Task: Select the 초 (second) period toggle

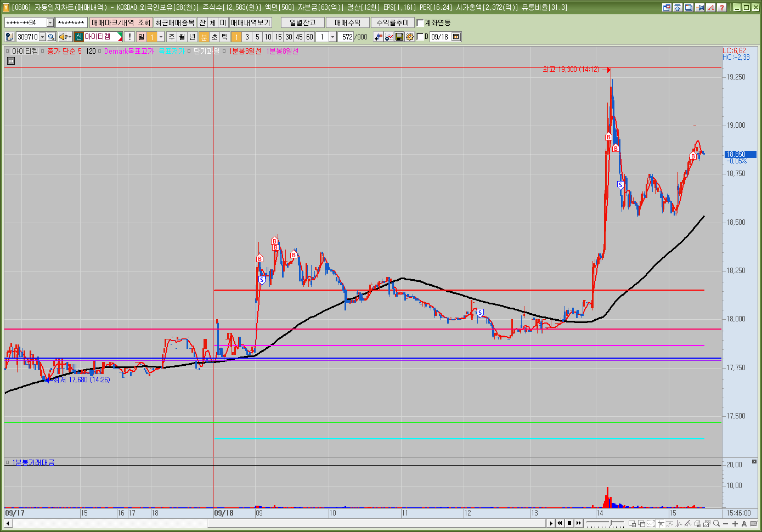Action: click(215, 37)
